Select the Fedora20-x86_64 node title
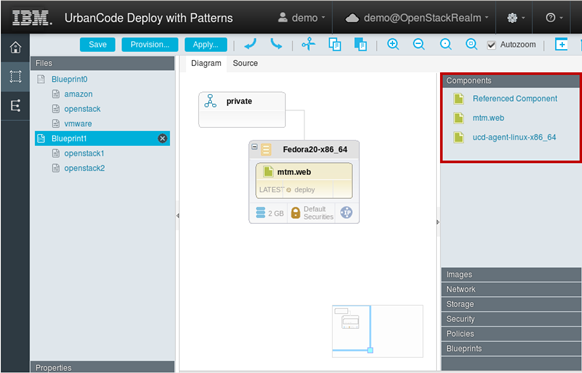 pos(315,149)
